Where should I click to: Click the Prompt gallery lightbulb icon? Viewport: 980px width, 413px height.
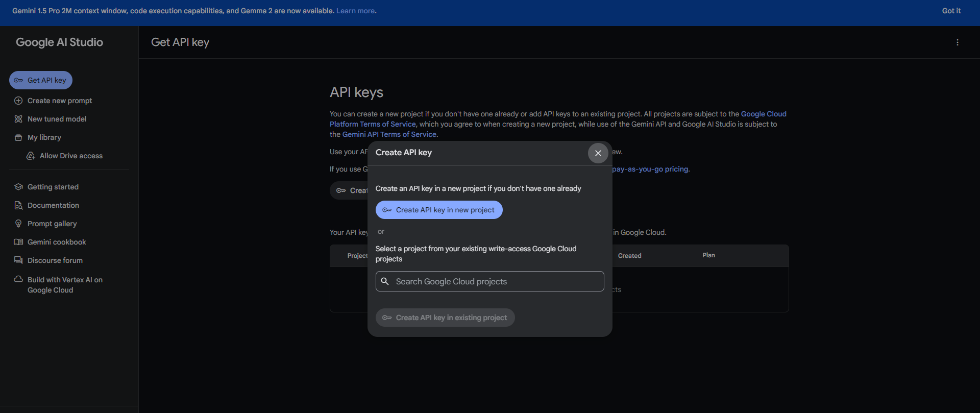click(18, 224)
